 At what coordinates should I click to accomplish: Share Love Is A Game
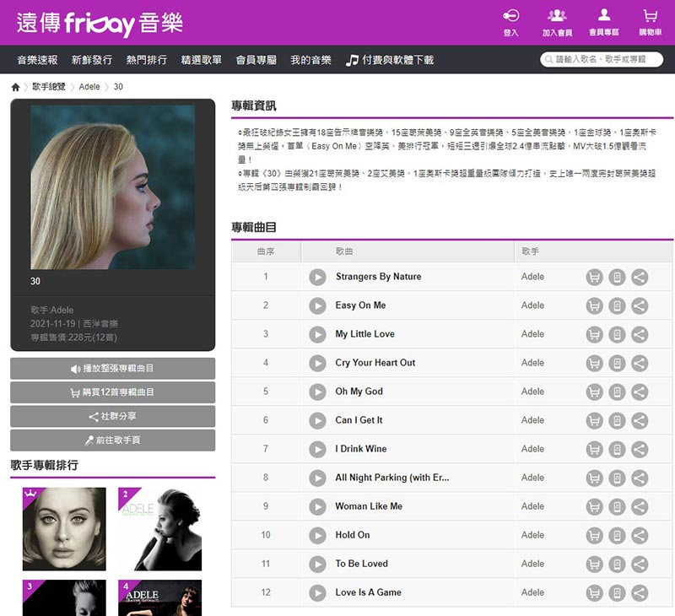(x=640, y=592)
